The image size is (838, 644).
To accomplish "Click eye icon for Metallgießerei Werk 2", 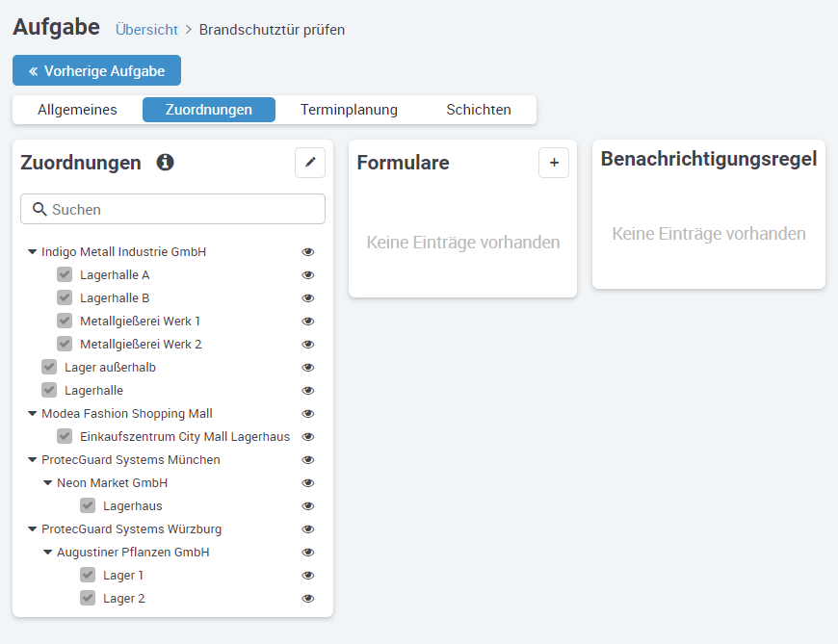I will click(x=308, y=345).
